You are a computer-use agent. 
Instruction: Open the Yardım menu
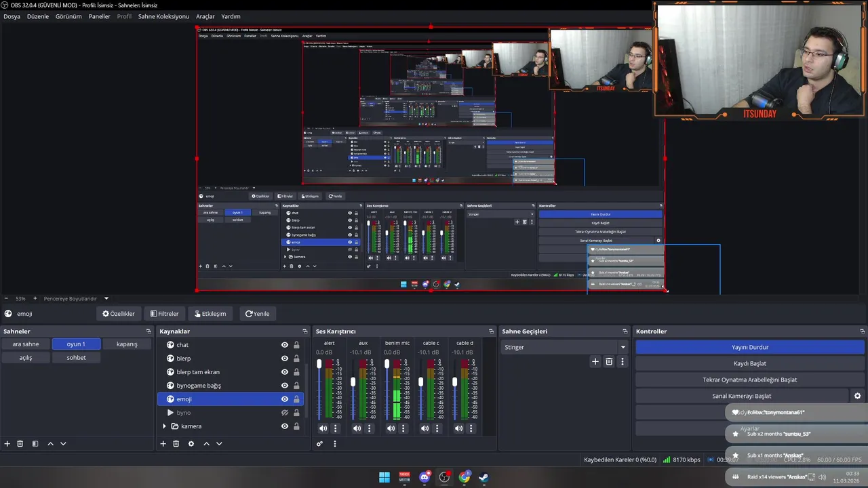point(231,16)
